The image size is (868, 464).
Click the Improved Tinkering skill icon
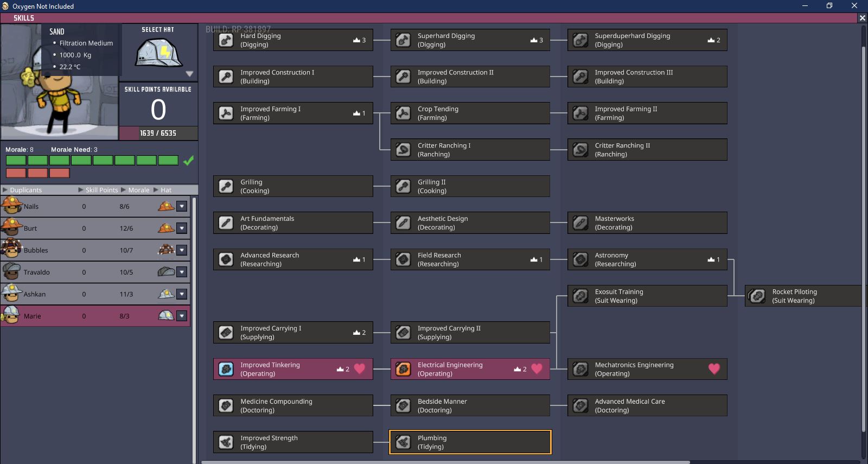[226, 369]
